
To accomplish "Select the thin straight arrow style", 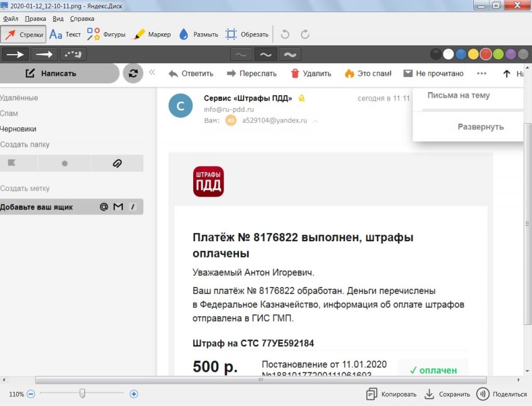I will click(x=44, y=54).
